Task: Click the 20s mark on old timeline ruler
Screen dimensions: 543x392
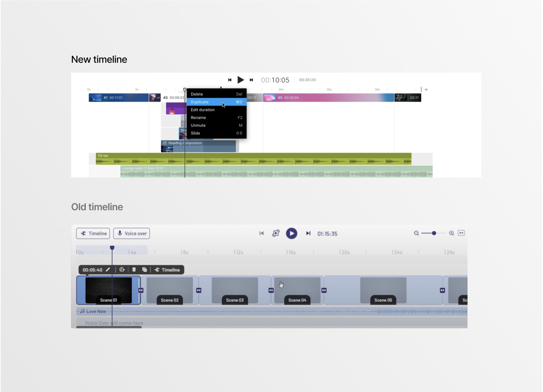Action: 345,252
